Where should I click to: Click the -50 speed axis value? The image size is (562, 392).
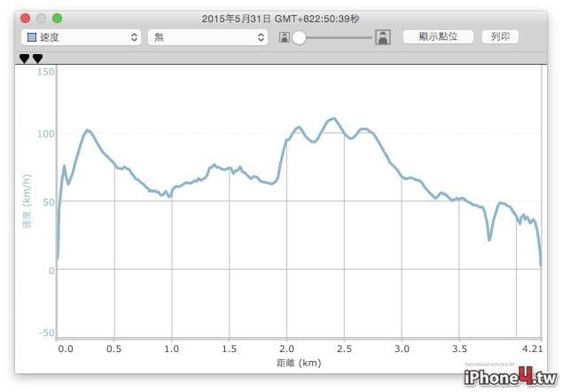point(47,333)
